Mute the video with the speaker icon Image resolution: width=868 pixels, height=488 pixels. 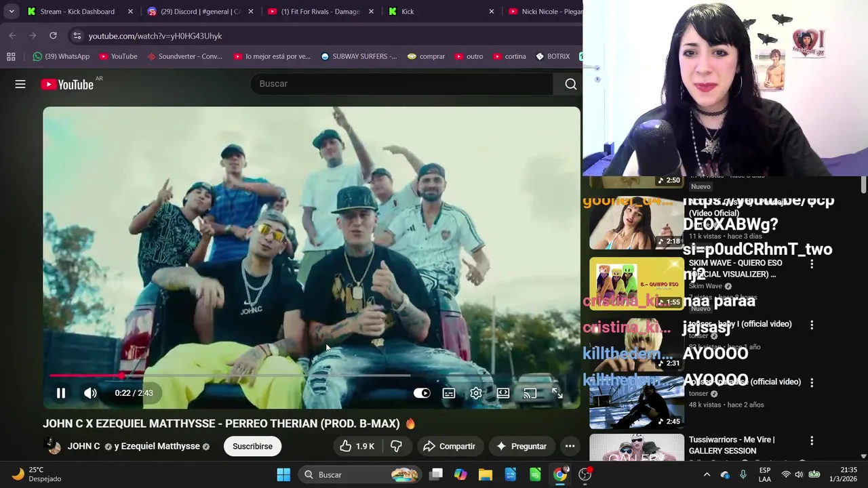[x=90, y=393]
